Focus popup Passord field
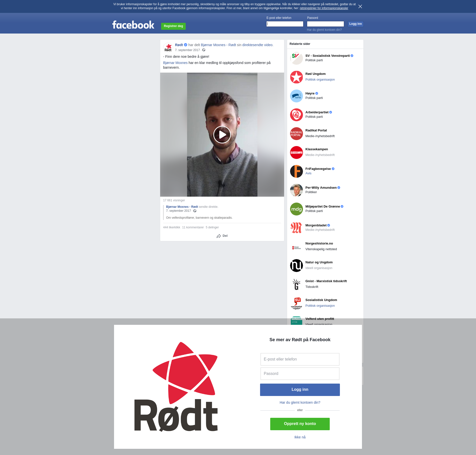Viewport: 476px width, 455px height. [x=300, y=374]
